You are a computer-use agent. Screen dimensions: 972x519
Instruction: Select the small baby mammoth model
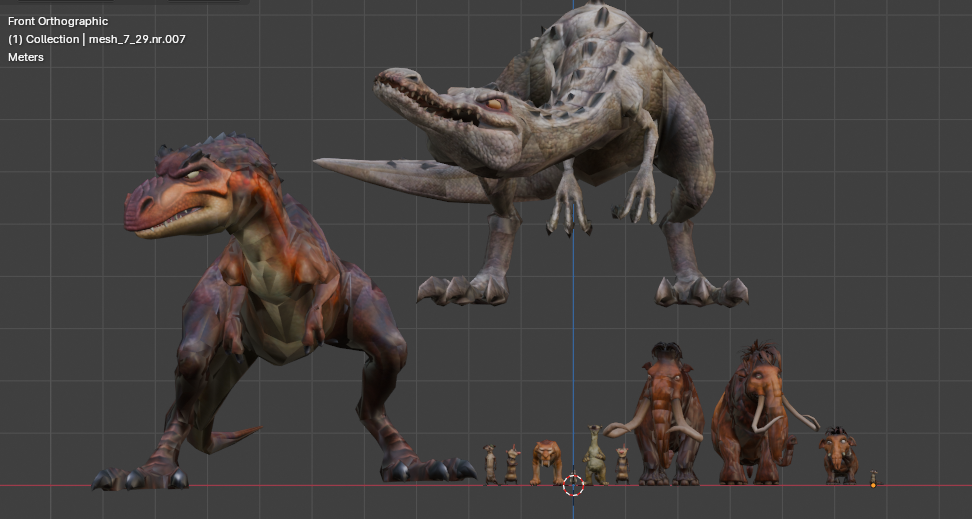839,456
